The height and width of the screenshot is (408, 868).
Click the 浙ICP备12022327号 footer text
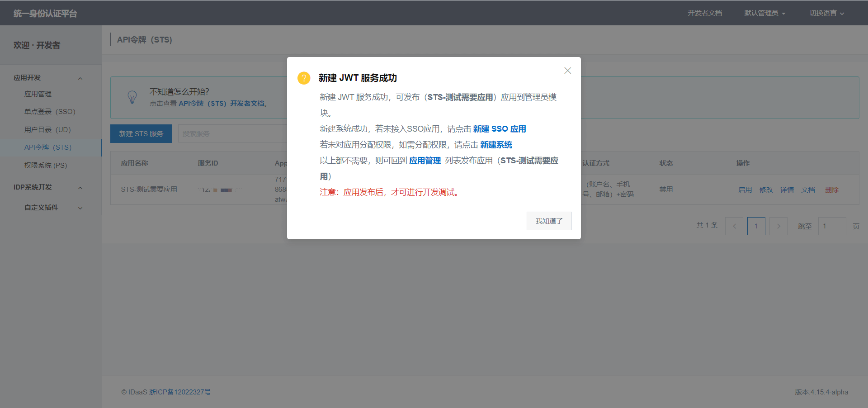coord(180,392)
